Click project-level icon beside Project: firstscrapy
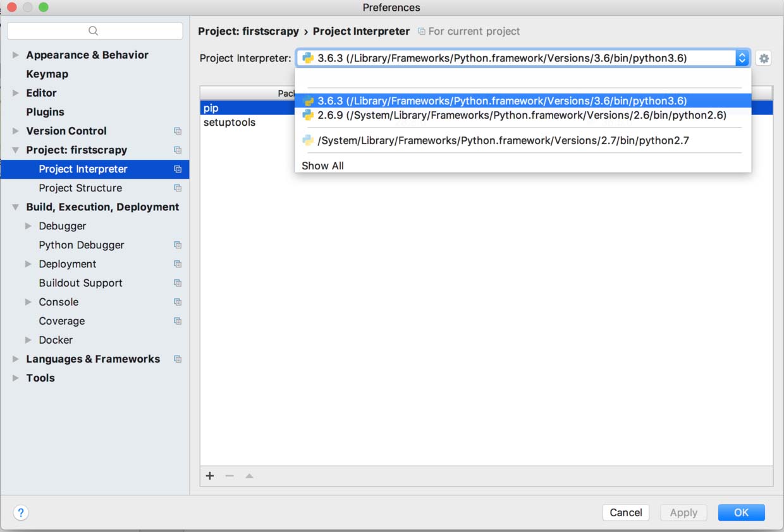This screenshot has width=784, height=532. coord(178,150)
